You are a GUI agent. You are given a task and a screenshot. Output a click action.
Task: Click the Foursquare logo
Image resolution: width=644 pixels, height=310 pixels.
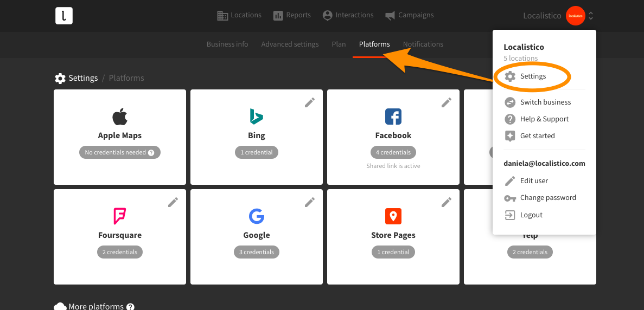(x=119, y=216)
